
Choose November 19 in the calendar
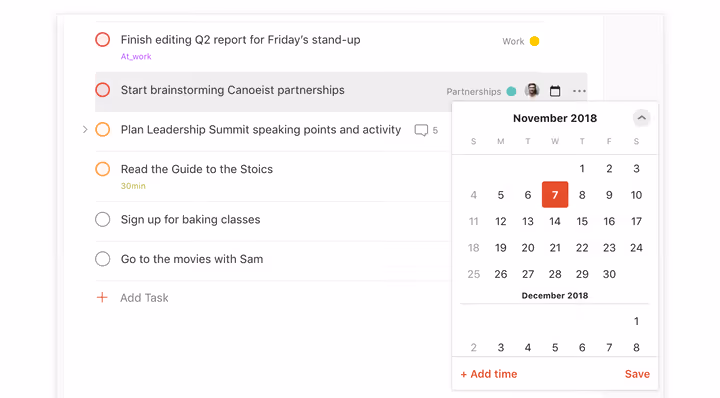tap(501, 248)
